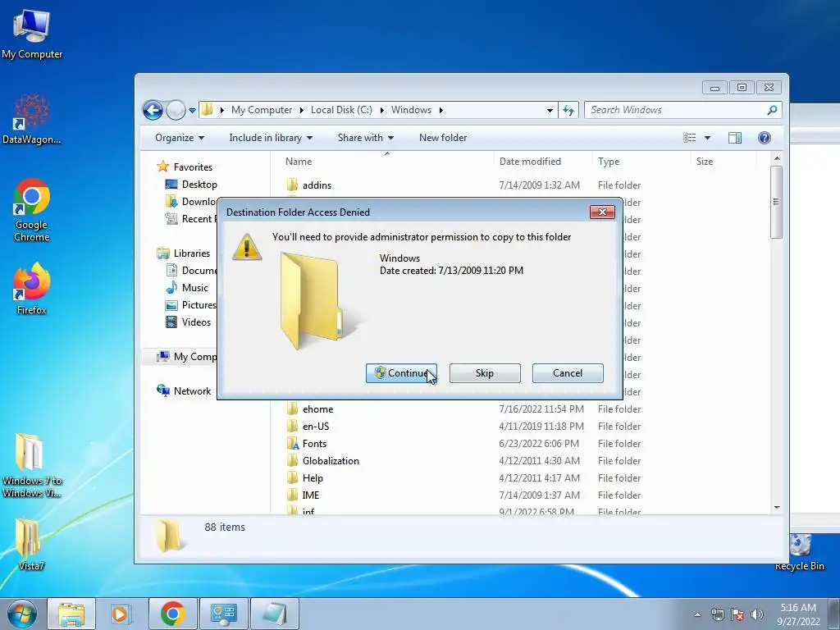Viewport: 840px width, 630px height.
Task: Click the refresh icon beside address bar
Action: [568, 111]
